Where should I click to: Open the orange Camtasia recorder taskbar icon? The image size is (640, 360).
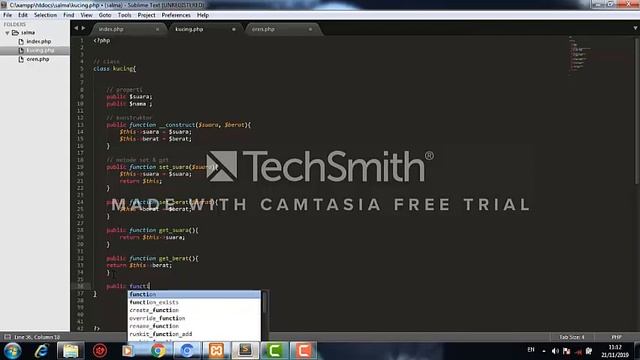(303, 351)
